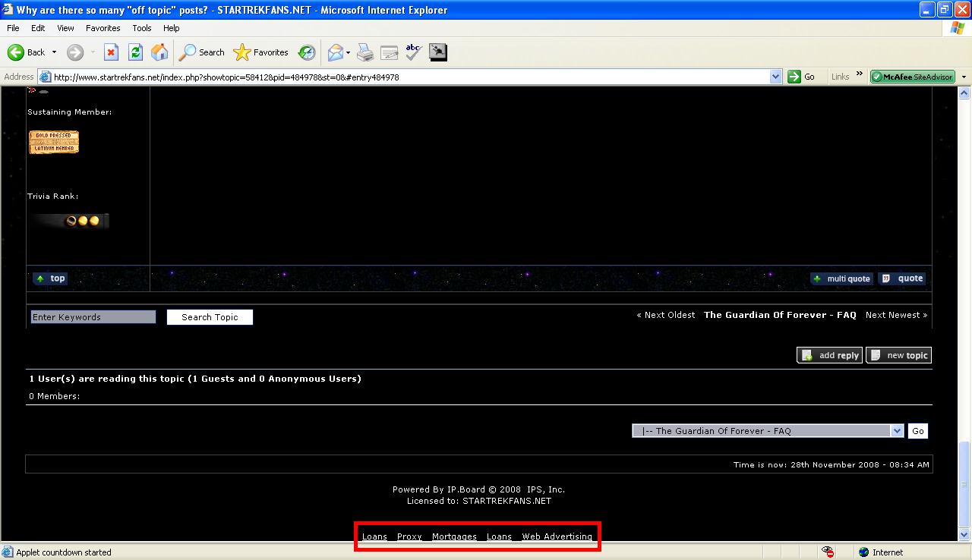Go to the browser Home page
This screenshot has width=972, height=560.
pyautogui.click(x=159, y=52)
